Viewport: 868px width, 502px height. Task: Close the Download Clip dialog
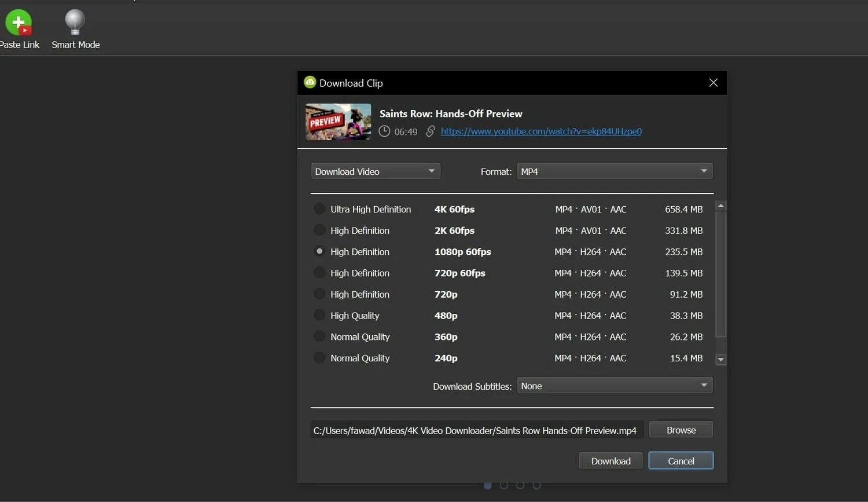click(713, 83)
